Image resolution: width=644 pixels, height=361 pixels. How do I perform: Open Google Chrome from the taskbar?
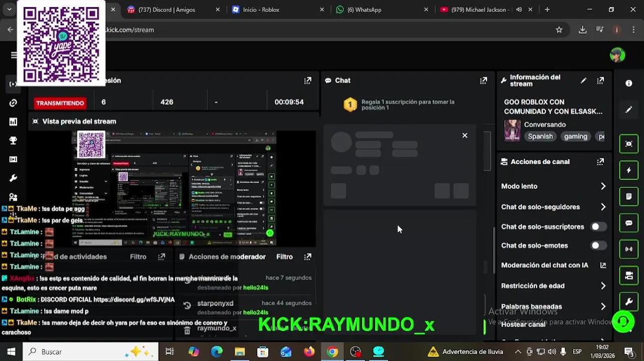click(332, 352)
